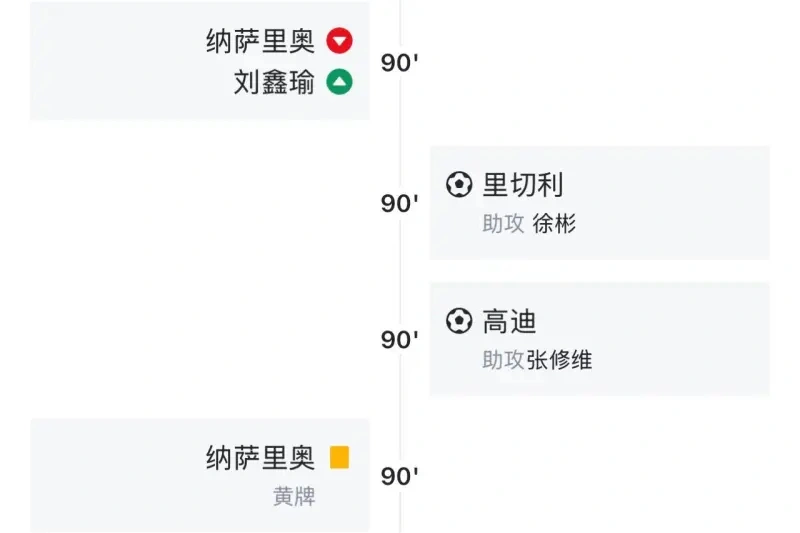The width and height of the screenshot is (800, 533).
Task: Open assist provider 张修维
Action: 559,360
